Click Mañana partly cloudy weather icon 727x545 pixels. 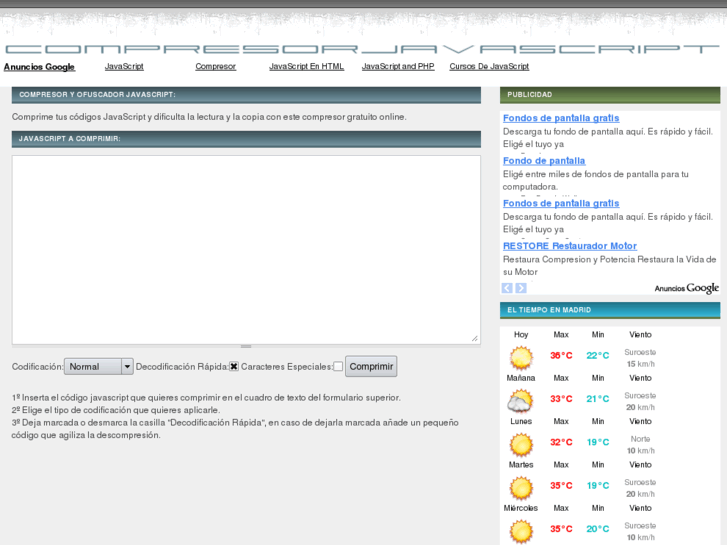pos(520,401)
